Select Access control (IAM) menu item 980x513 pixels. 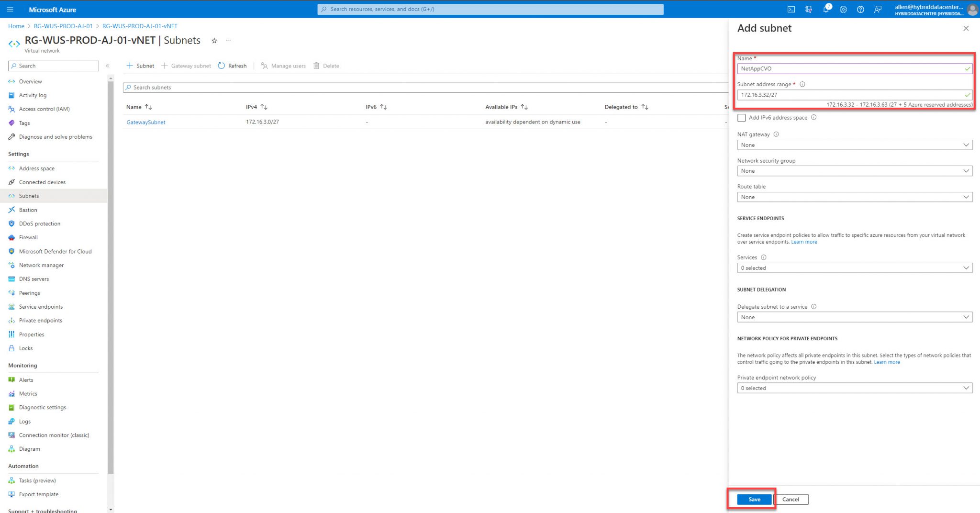pos(45,109)
